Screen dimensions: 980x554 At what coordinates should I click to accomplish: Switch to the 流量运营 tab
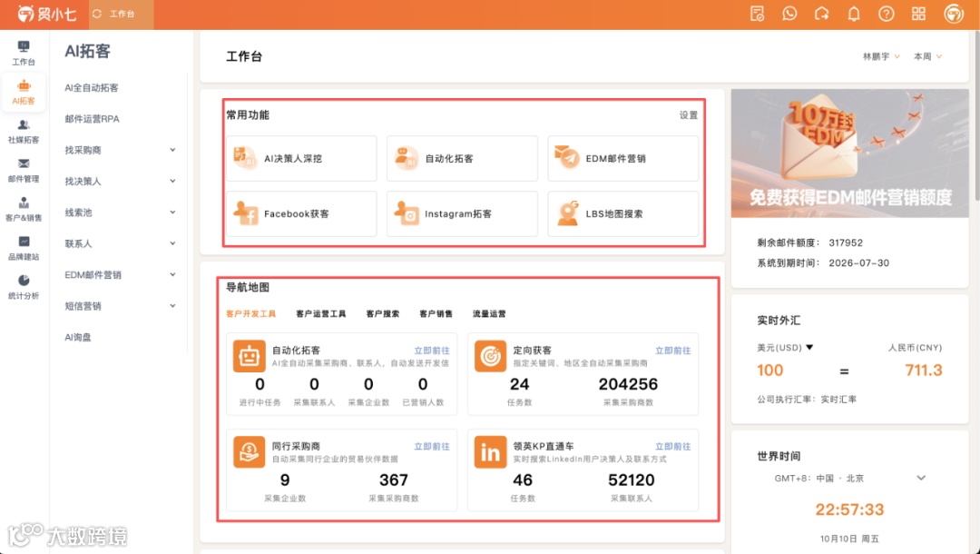pyautogui.click(x=489, y=314)
